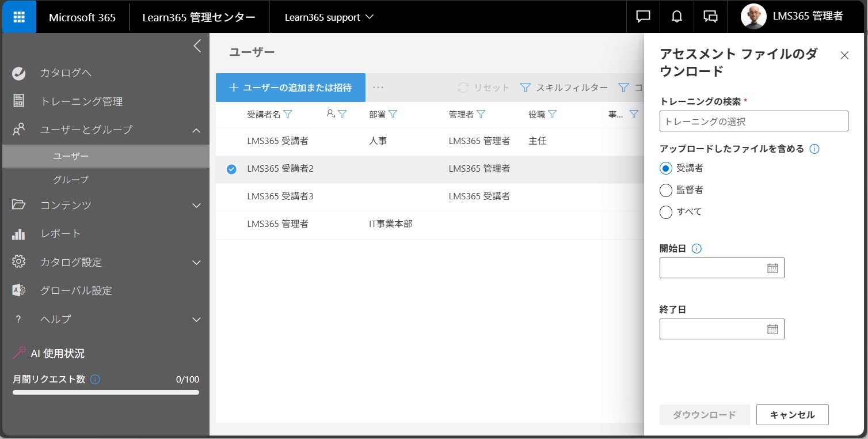868x439 pixels.
Task: Filter the 受講者名 column
Action: tap(288, 114)
